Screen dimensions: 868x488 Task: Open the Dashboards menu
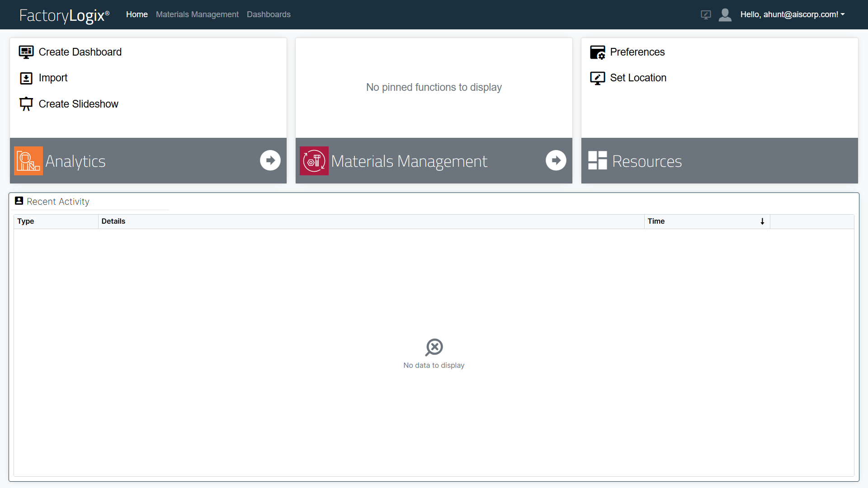click(x=269, y=14)
